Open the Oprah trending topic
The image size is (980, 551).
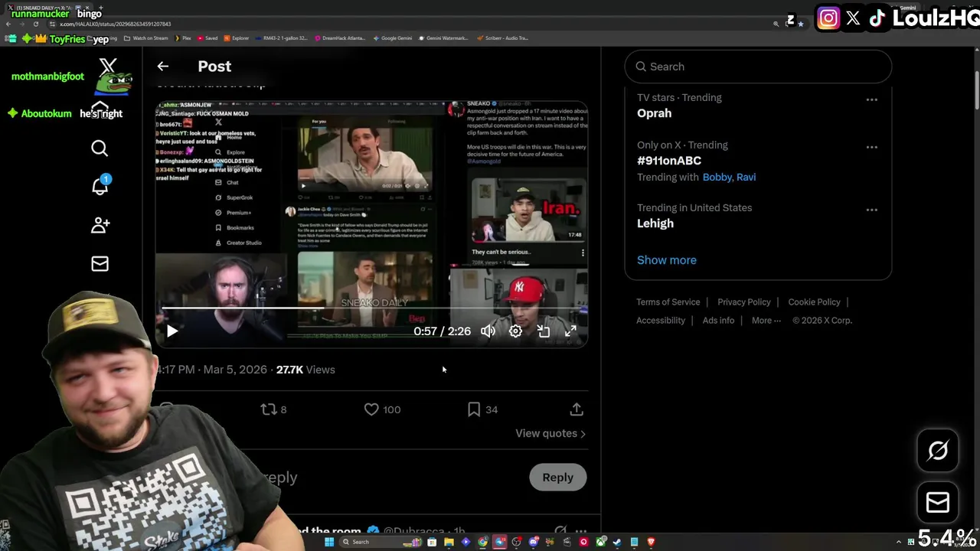pyautogui.click(x=655, y=113)
